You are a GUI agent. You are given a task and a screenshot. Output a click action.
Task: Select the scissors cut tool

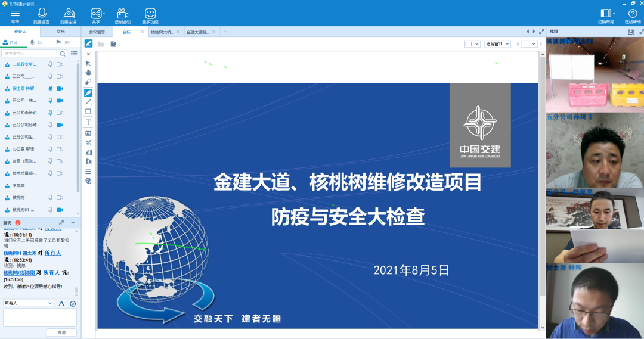(88, 143)
